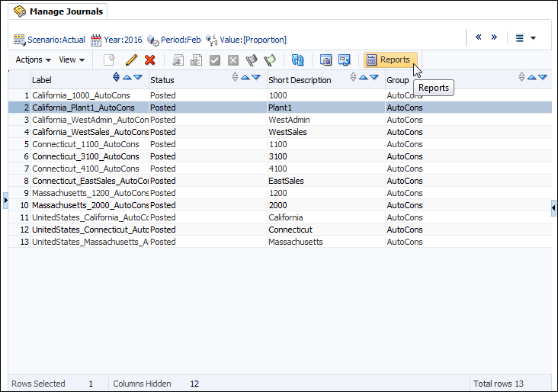Click the blue Refresh arrows icon
This screenshot has width=558, height=392.
point(297,59)
